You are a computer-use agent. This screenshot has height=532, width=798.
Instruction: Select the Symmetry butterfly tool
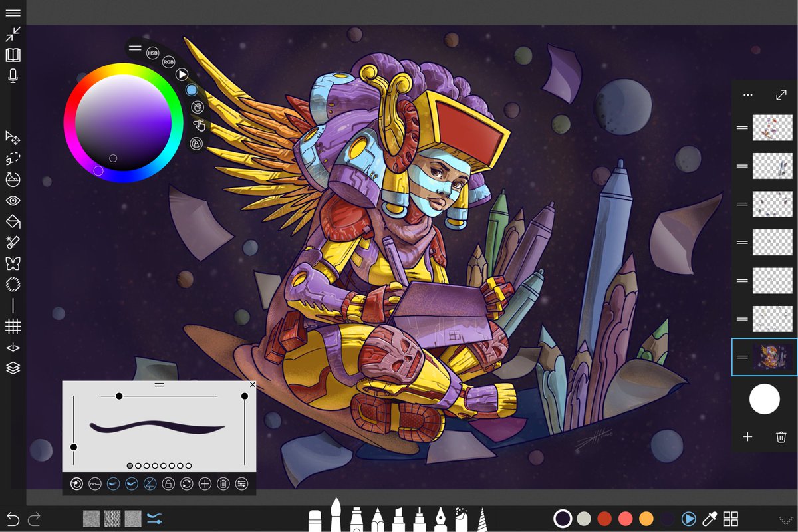pos(15,263)
